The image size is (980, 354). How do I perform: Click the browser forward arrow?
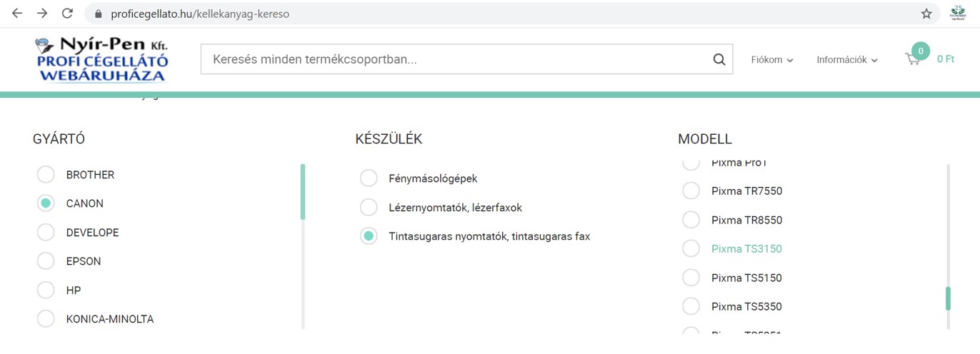click(x=42, y=14)
